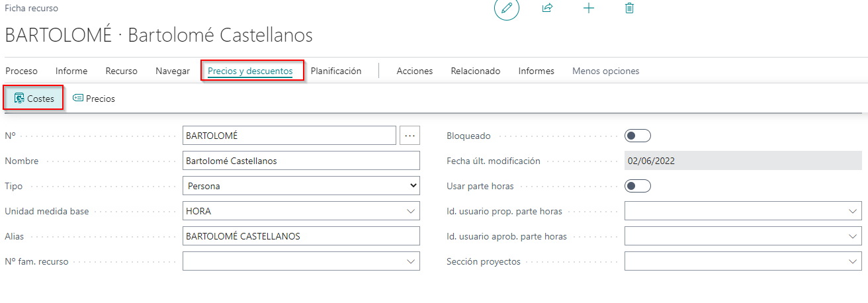
Task: Click Menos opciones link
Action: [606, 71]
